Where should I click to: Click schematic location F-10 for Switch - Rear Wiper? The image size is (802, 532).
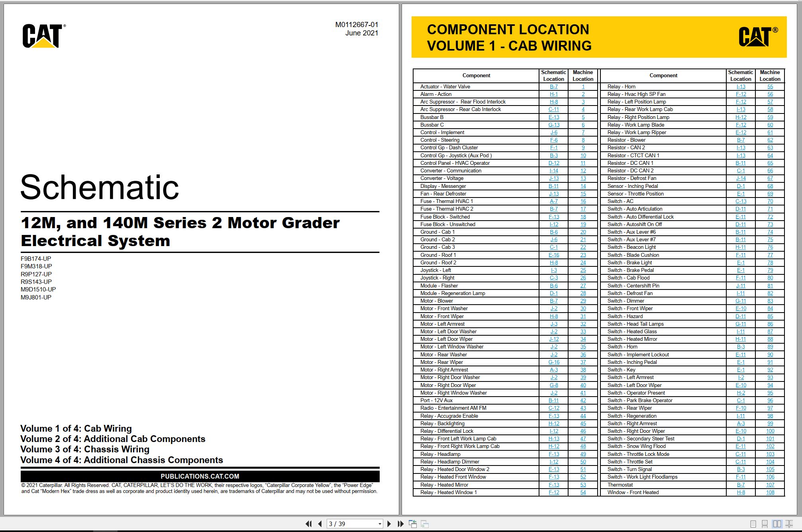coord(741,408)
